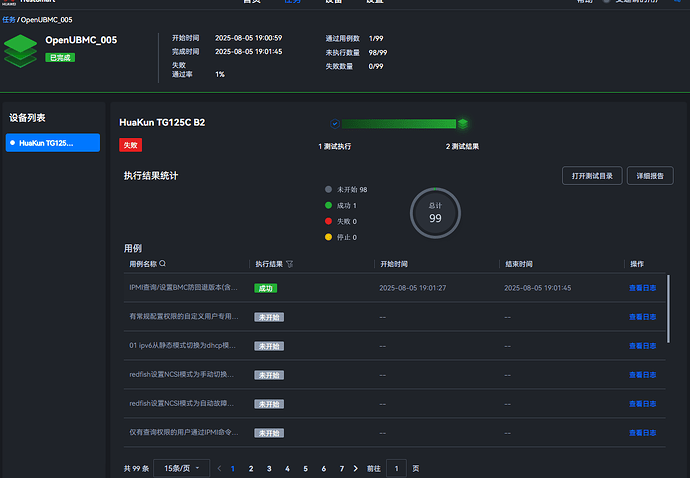
Task: Go to page 3 of results
Action: coord(269,468)
